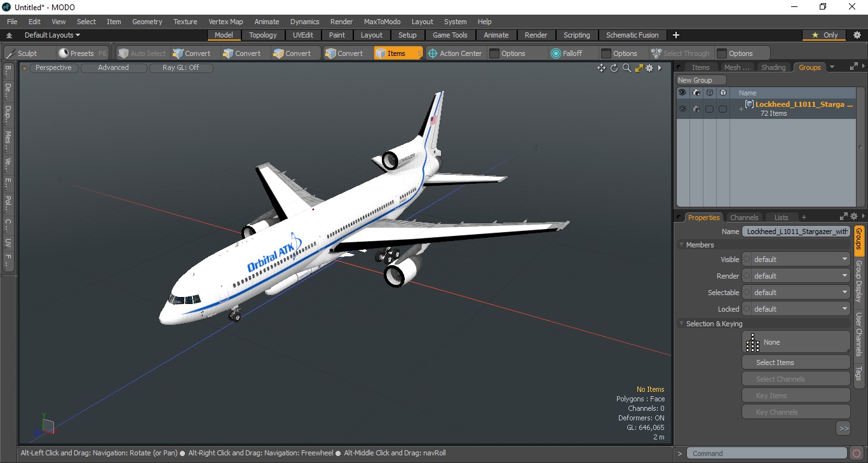The height and width of the screenshot is (463, 868).
Task: Click the viewport rotate icon
Action: (x=614, y=68)
